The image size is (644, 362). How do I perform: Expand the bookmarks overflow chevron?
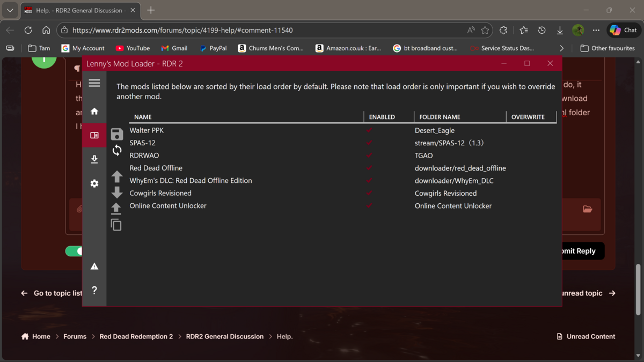pos(561,48)
